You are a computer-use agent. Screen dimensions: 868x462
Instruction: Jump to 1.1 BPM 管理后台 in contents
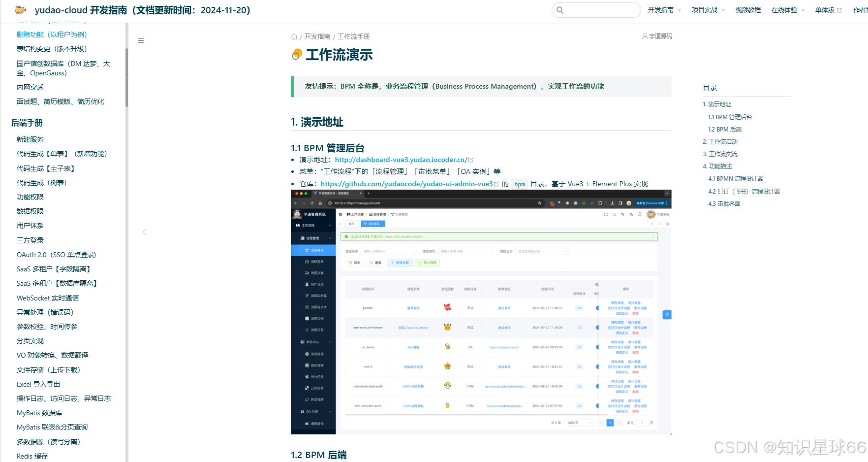tap(730, 117)
